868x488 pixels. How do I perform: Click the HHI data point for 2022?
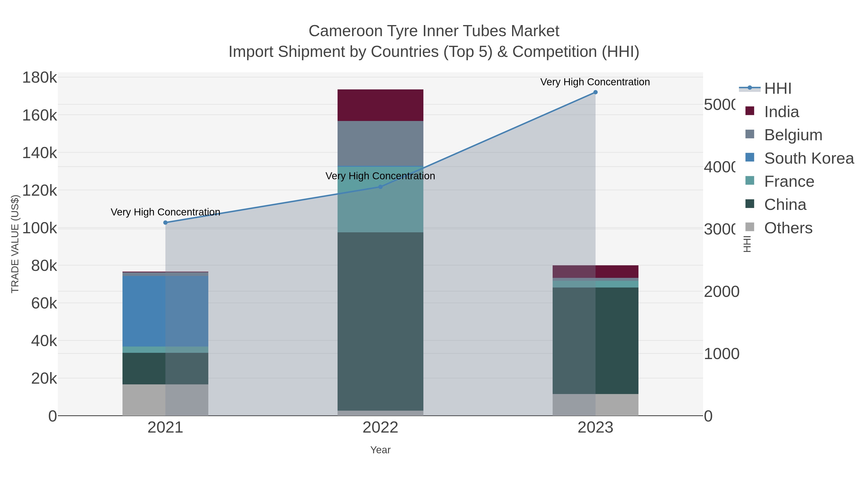(x=380, y=187)
